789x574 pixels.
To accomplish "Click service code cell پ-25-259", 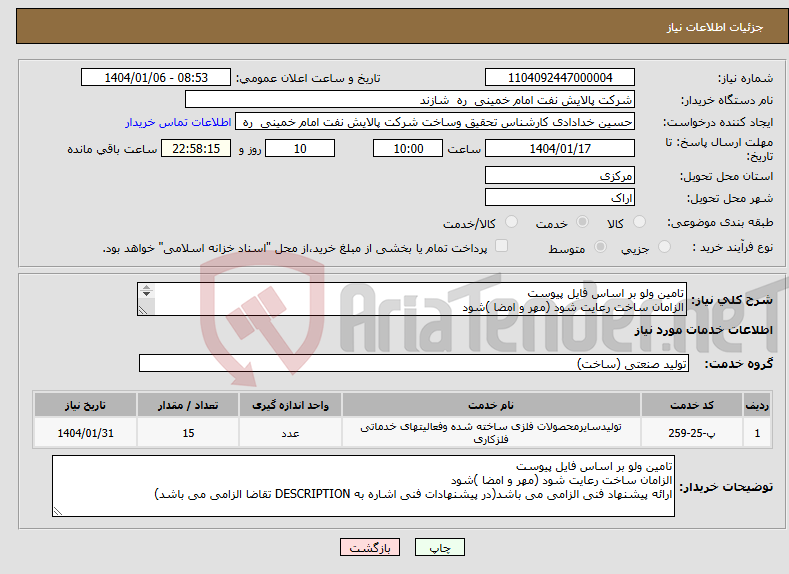I will click(692, 433).
